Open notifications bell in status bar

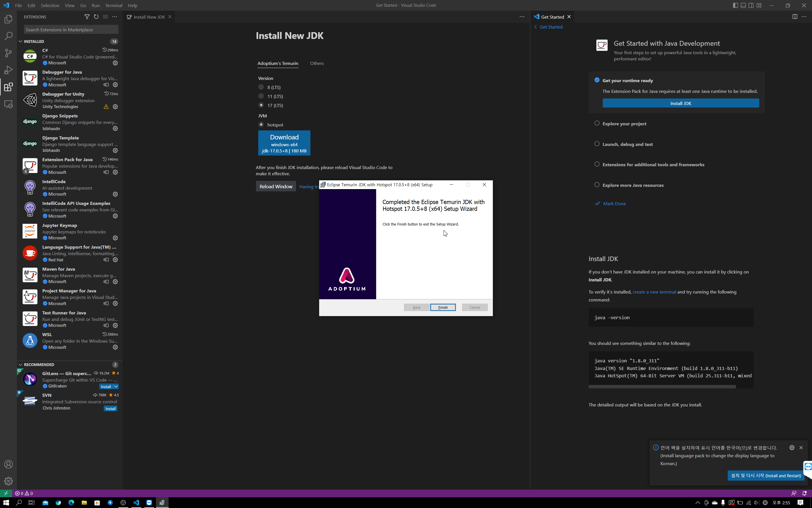tap(804, 493)
